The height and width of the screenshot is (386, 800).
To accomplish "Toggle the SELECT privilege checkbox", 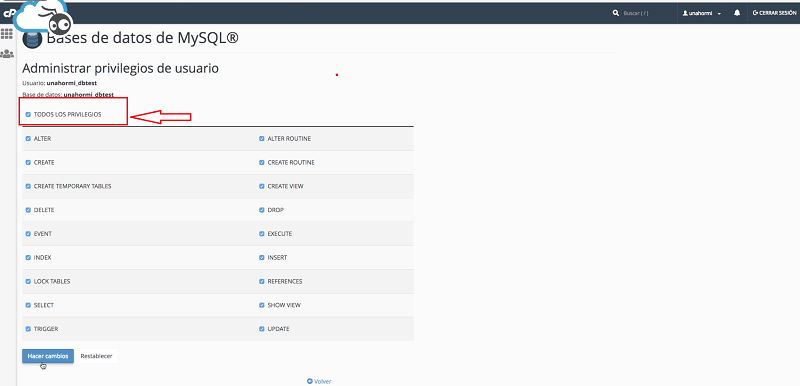I will click(x=29, y=305).
